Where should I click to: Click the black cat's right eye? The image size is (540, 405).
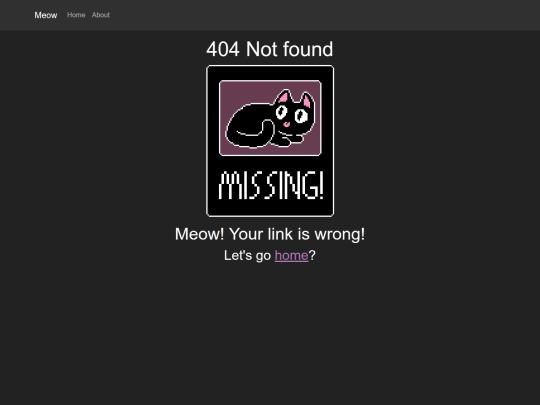pyautogui.click(x=301, y=115)
